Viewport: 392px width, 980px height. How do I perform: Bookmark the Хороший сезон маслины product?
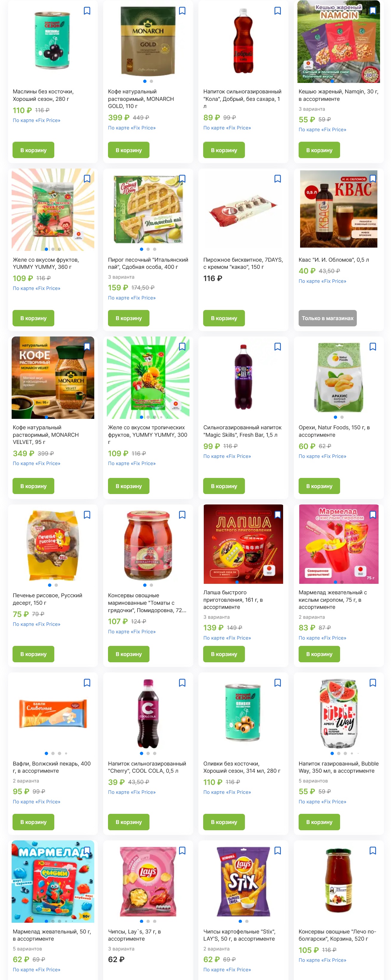tap(87, 11)
